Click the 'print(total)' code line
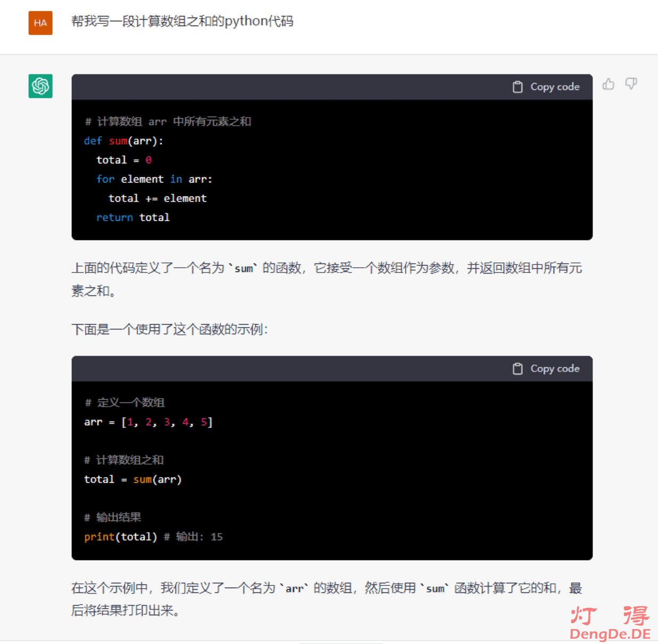The width and height of the screenshot is (658, 644). pyautogui.click(x=121, y=537)
